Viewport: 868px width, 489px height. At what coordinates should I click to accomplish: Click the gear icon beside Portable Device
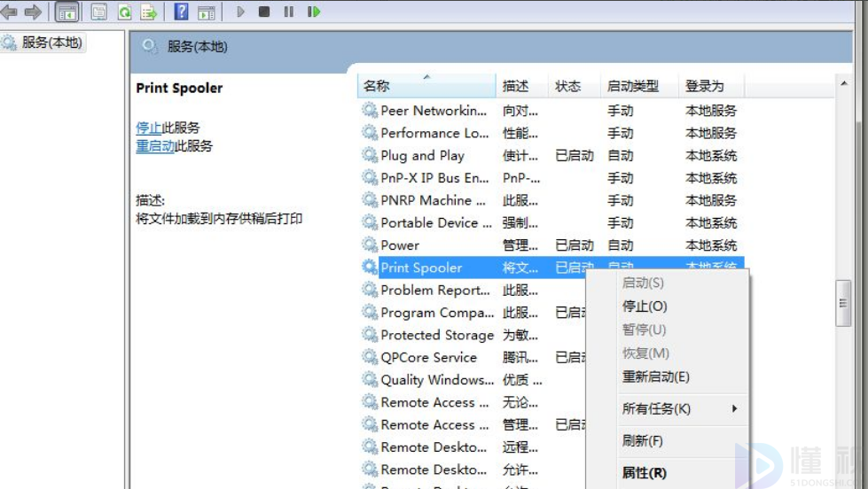tap(369, 222)
